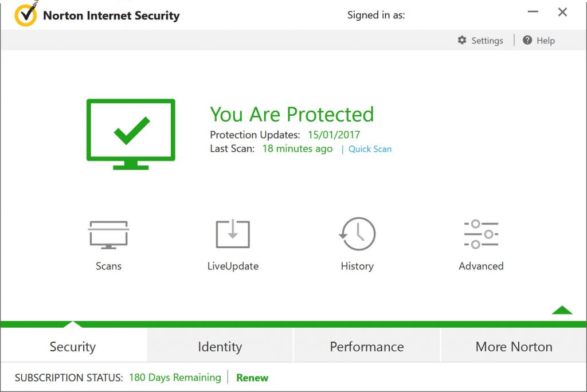This screenshot has width=587, height=392.
Task: Click the 180 Days Remaining status
Action: (x=175, y=378)
